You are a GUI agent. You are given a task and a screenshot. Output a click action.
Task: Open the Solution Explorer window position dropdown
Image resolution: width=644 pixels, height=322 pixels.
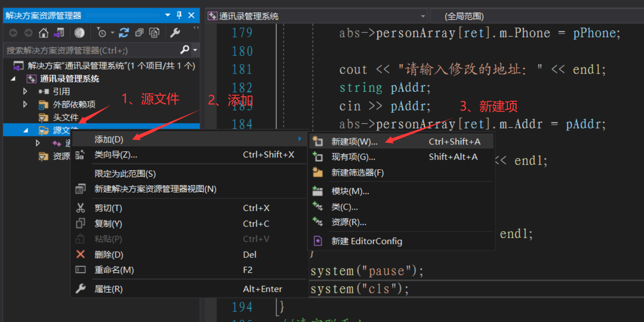168,15
